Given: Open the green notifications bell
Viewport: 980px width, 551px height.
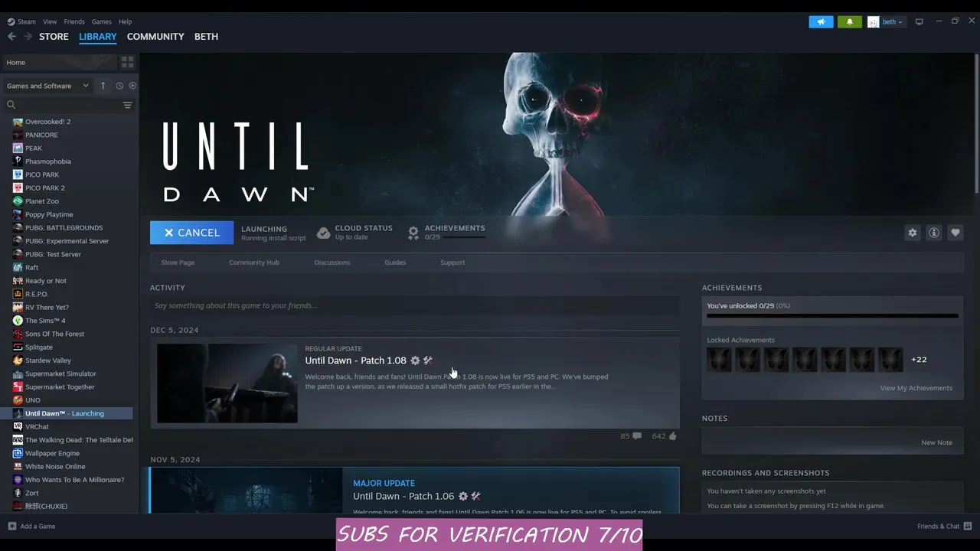Looking at the screenshot, I should pyautogui.click(x=849, y=21).
